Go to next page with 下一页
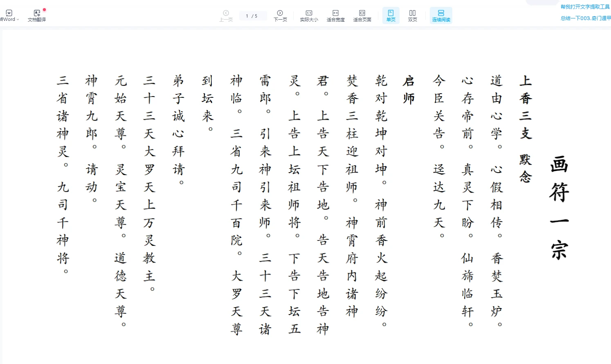The height and width of the screenshot is (364, 611). pyautogui.click(x=280, y=16)
